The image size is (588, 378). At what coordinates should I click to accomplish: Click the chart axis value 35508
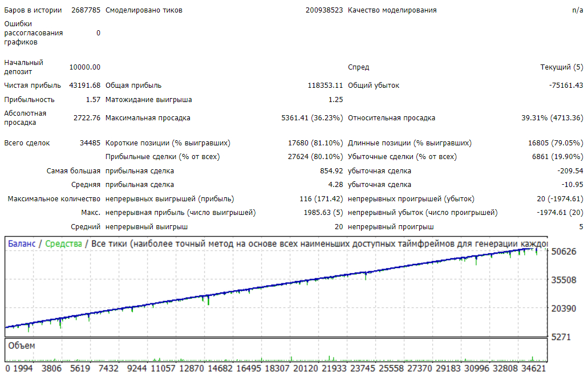pos(563,280)
